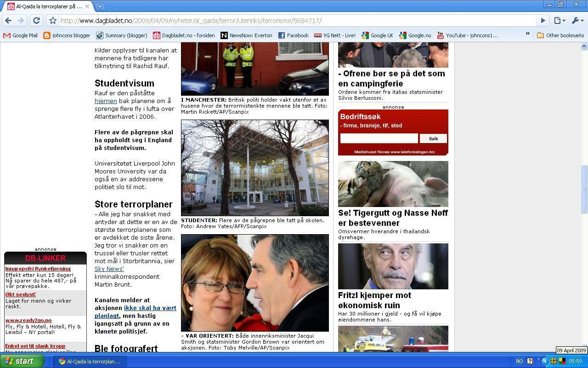Open the Google UK bookmark

click(378, 35)
